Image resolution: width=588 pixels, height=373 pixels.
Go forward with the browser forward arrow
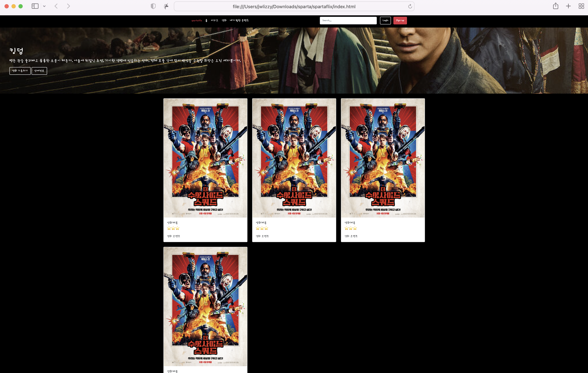click(68, 6)
